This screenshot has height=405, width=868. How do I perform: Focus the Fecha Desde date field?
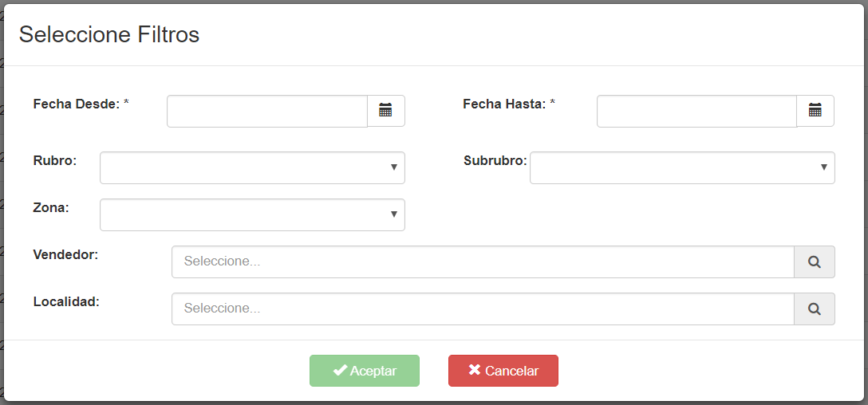pos(267,111)
